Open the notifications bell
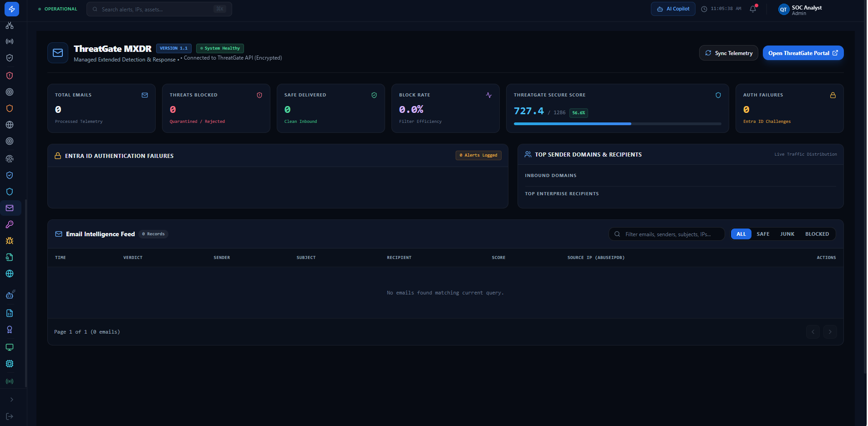 click(x=753, y=9)
